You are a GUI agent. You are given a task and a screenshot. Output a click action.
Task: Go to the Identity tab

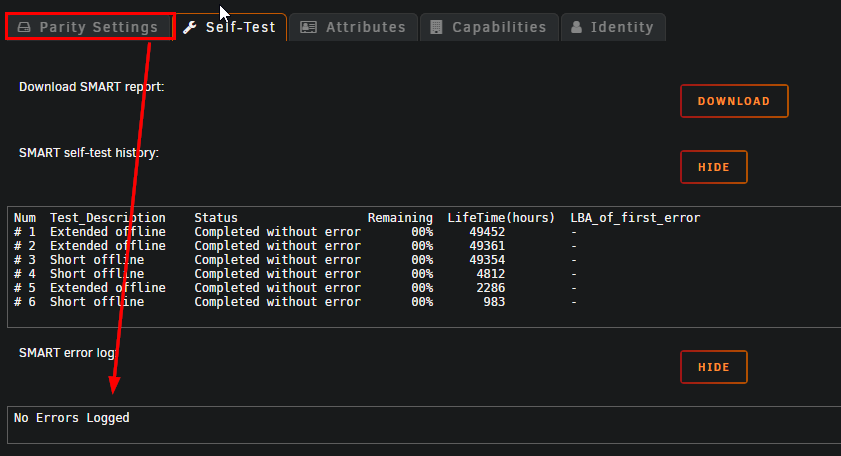(613, 27)
